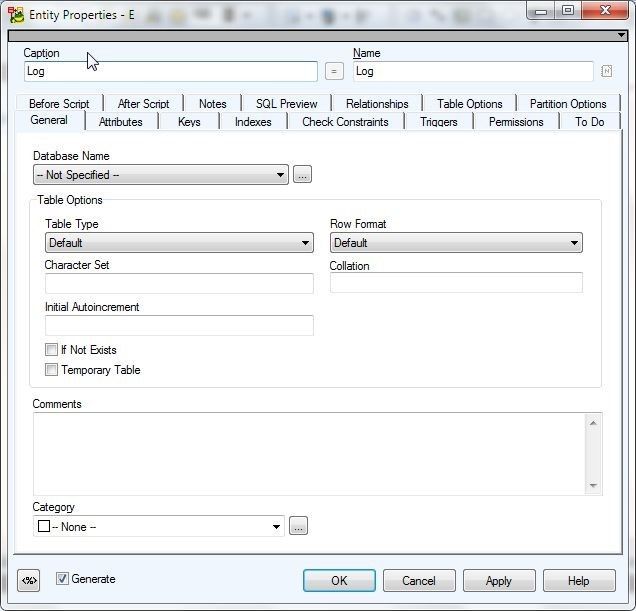Click the caption-equals-name sync button
Image resolution: width=636 pixels, height=611 pixels.
(334, 71)
